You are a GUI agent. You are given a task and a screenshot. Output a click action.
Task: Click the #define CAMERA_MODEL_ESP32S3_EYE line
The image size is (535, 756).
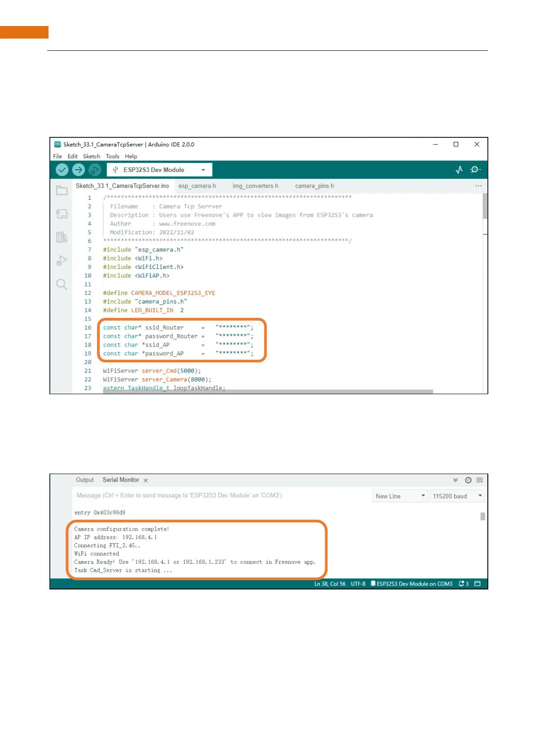point(159,293)
